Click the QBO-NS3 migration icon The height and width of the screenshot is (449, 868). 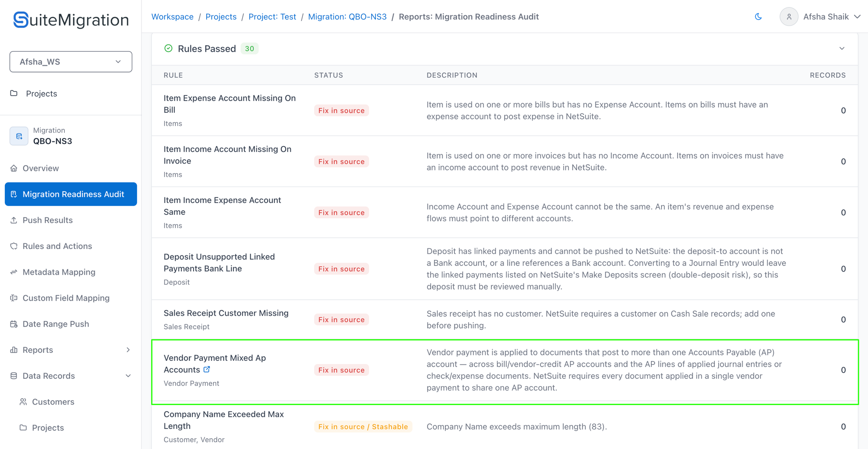tap(19, 136)
